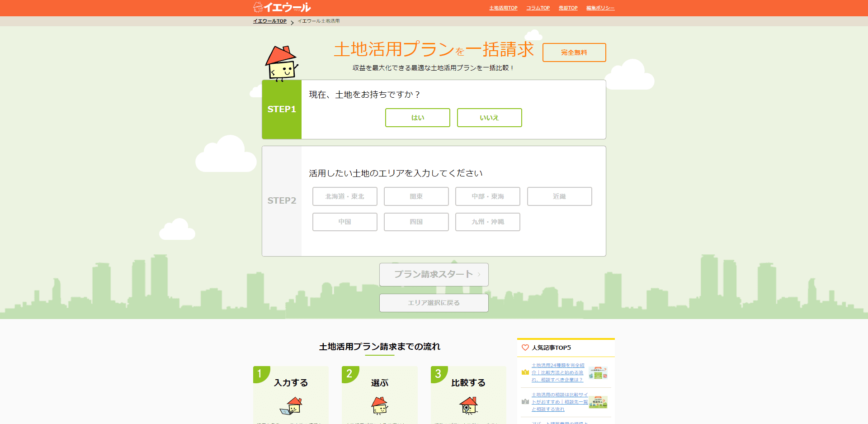Click the heart icon beside 人気記事TOP5
This screenshot has height=424, width=868.
pyautogui.click(x=525, y=348)
